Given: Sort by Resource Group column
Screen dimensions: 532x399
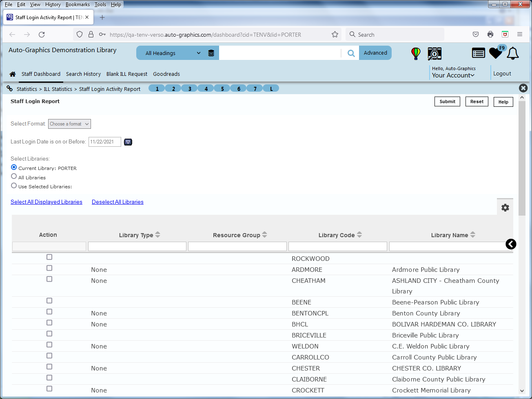Looking at the screenshot, I should point(265,235).
